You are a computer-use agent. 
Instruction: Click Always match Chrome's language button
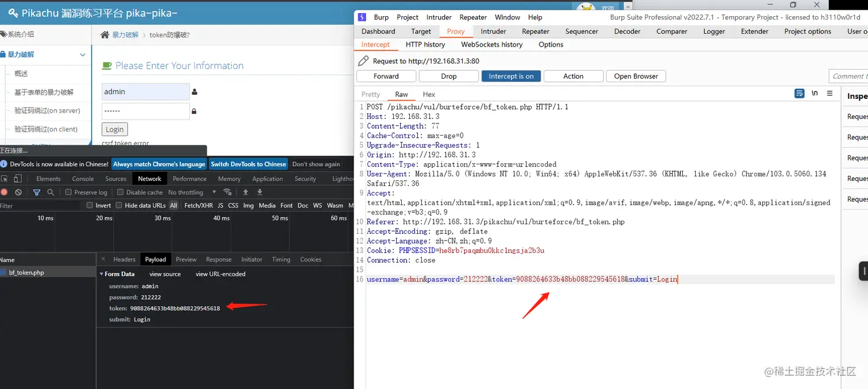tap(159, 164)
